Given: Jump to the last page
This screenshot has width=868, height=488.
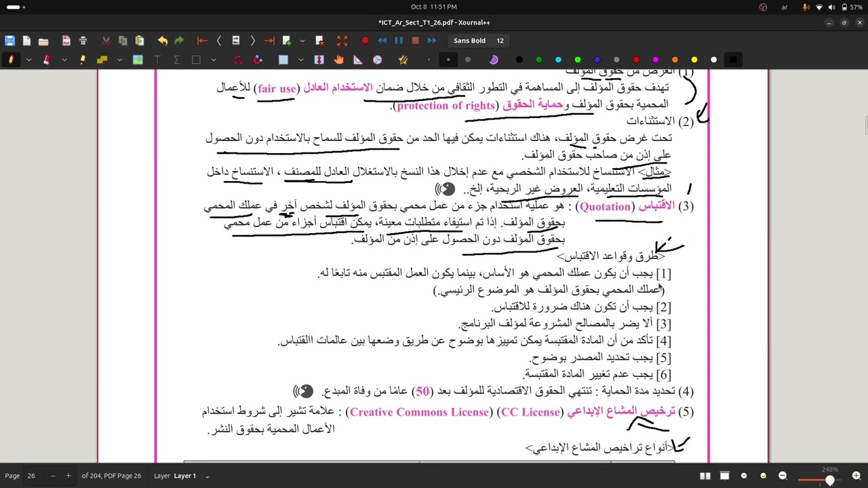Looking at the screenshot, I should [x=269, y=41].
